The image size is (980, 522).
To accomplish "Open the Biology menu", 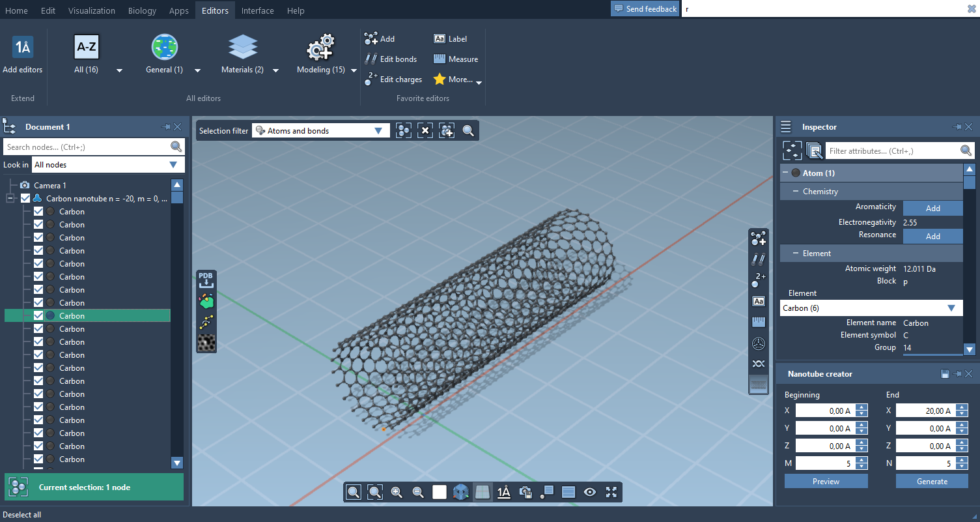I will pos(142,10).
